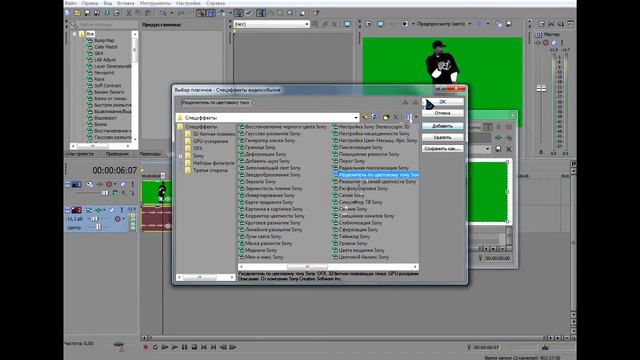Open the Вставка menu
This screenshot has height=360, width=640.
point(126,3)
